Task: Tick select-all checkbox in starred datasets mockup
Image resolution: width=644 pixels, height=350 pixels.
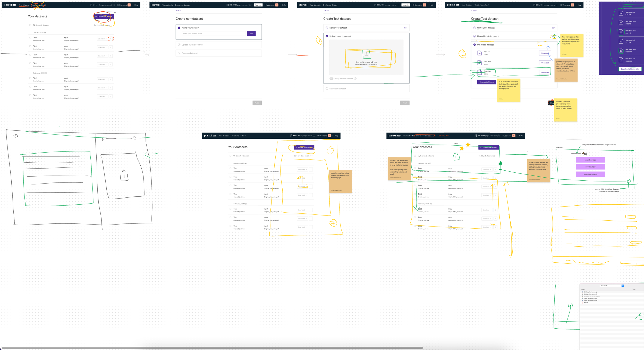Action: click(415, 156)
